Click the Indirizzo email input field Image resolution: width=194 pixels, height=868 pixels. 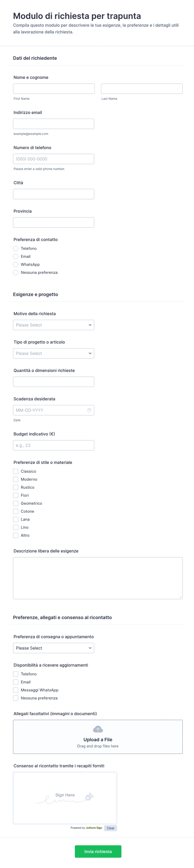pos(54,124)
